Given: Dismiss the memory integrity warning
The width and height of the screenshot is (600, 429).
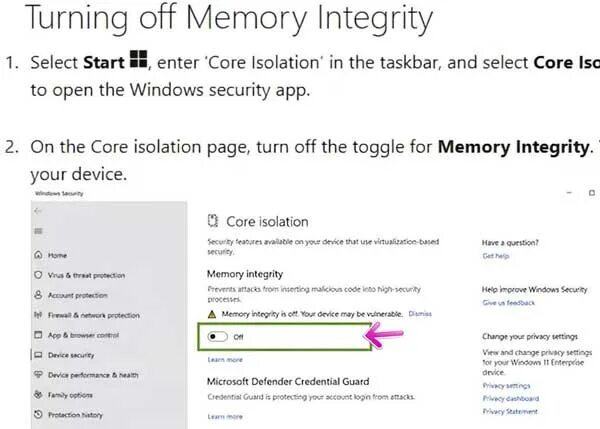Looking at the screenshot, I should 420,314.
